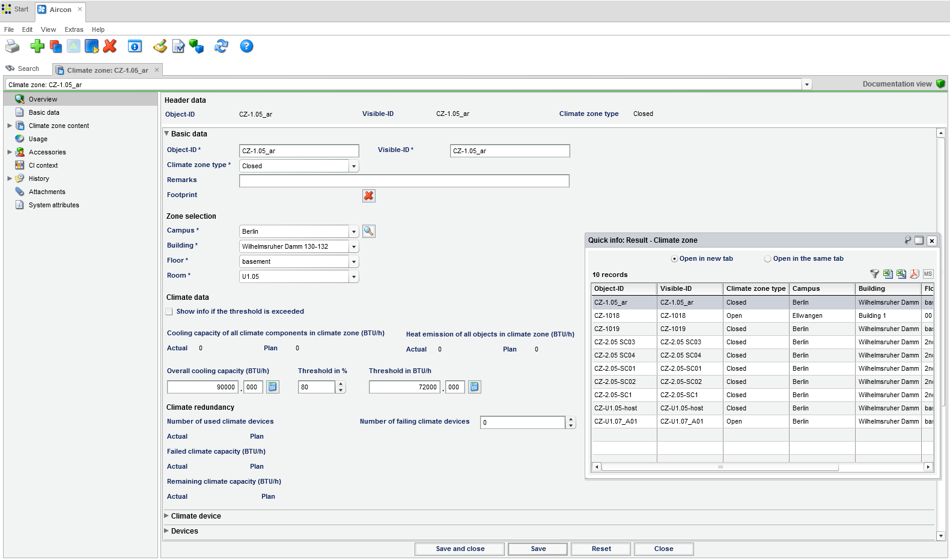Switch to the Search tab
This screenshot has width=950, height=560.
pos(28,69)
